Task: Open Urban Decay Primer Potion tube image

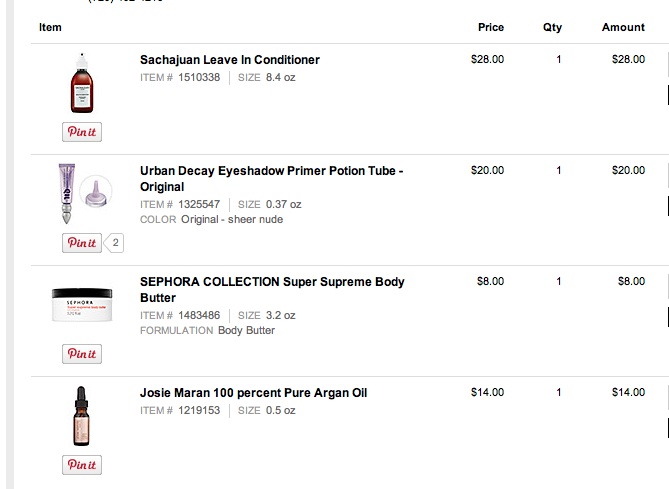Action: pos(81,196)
